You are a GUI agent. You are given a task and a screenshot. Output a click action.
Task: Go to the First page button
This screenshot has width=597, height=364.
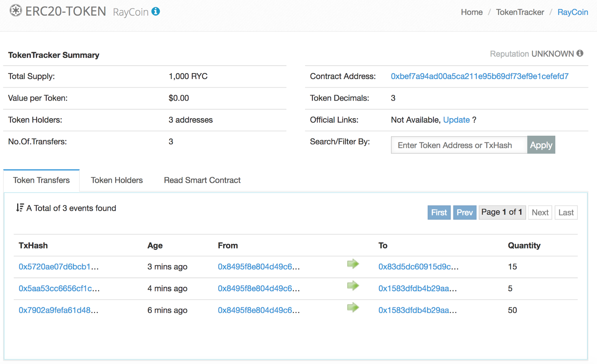[439, 213]
